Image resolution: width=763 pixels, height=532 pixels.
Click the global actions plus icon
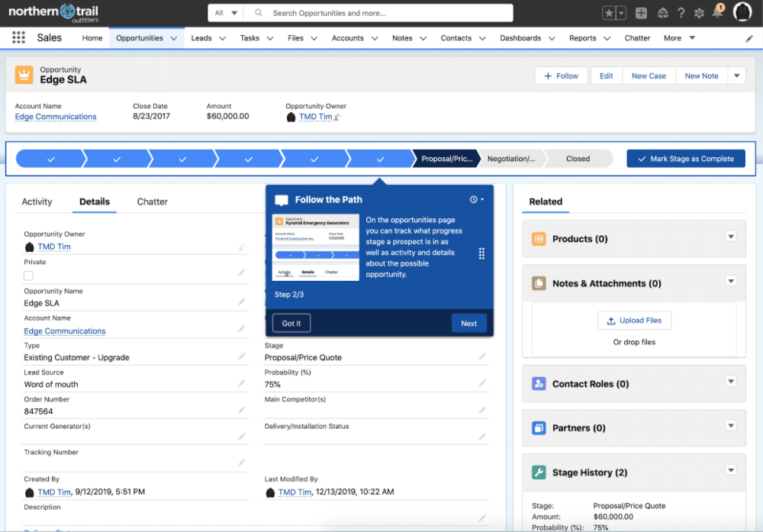click(641, 13)
